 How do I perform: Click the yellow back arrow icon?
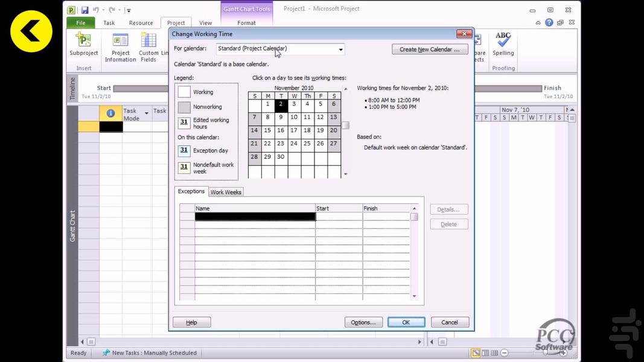(31, 31)
